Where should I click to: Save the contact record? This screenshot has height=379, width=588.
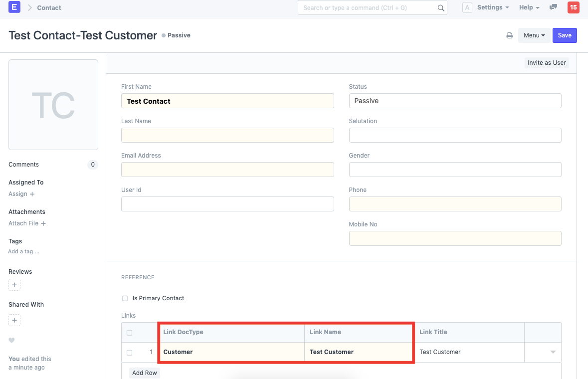564,35
